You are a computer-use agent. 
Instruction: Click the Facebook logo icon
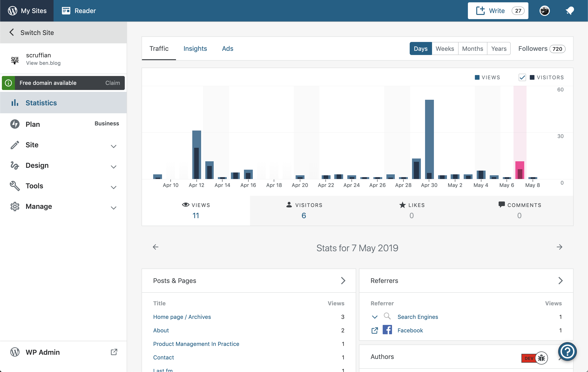[x=387, y=330]
